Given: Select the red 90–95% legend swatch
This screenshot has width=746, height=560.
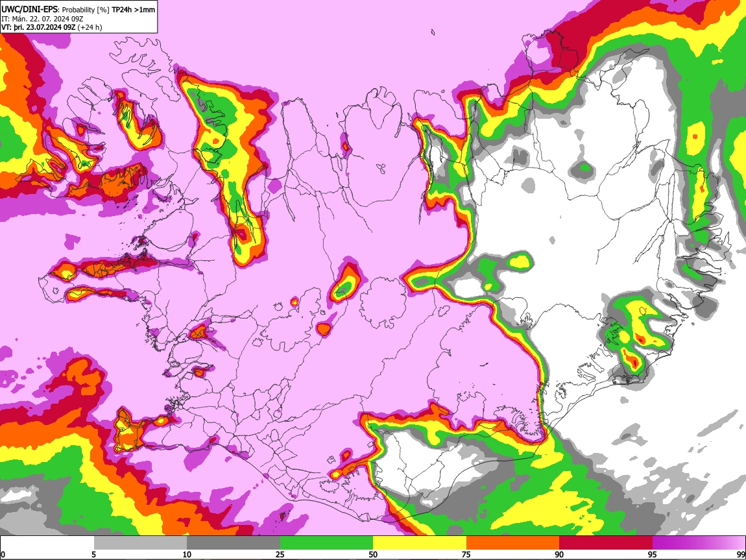Looking at the screenshot, I should 606,542.
